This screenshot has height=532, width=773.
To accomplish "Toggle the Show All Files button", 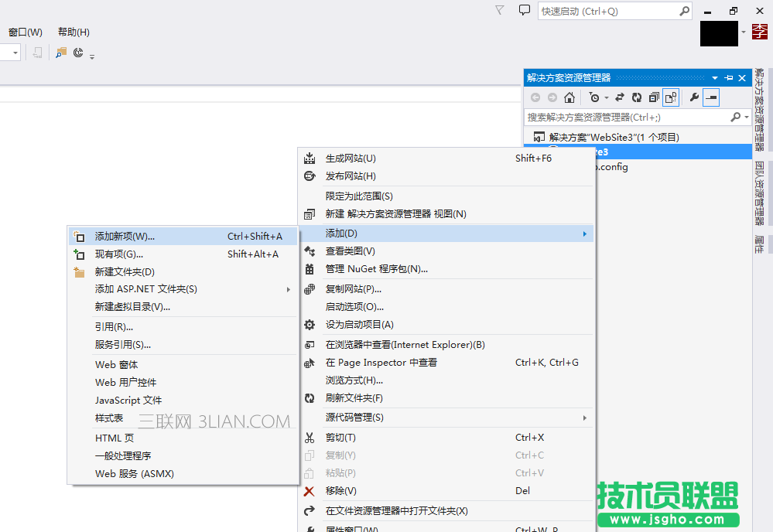I will tap(670, 97).
